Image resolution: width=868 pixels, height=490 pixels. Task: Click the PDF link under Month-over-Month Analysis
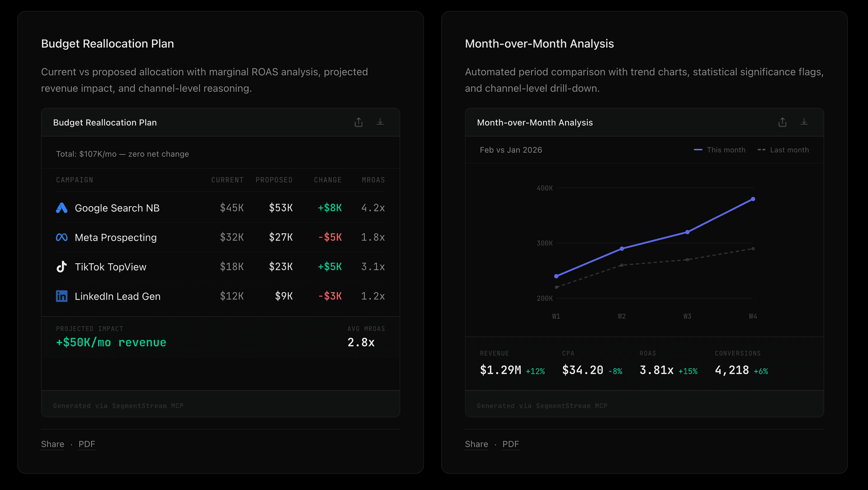[x=510, y=444]
